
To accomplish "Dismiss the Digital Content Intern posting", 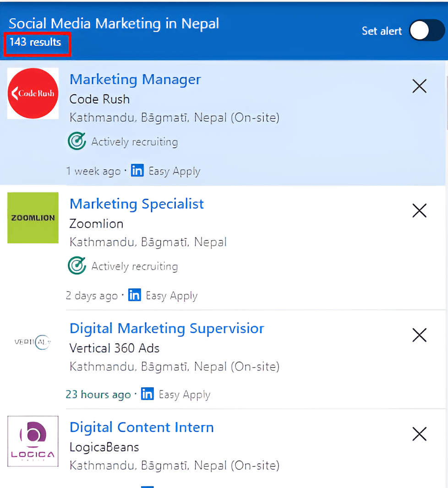I will [x=419, y=434].
